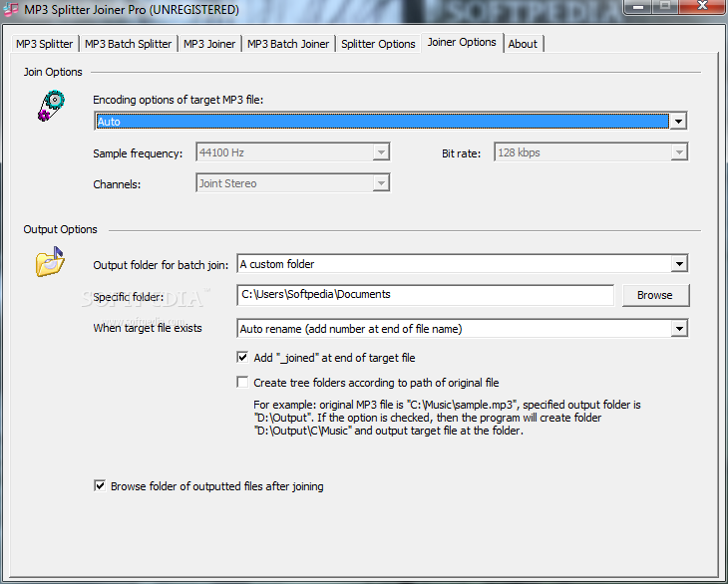Expand the encoding options dropdown set to Auto
Image resolution: width=728 pixels, height=584 pixels.
[x=678, y=122]
